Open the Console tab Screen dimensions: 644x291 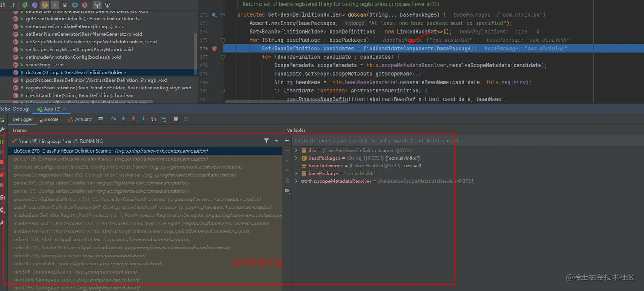click(x=49, y=119)
